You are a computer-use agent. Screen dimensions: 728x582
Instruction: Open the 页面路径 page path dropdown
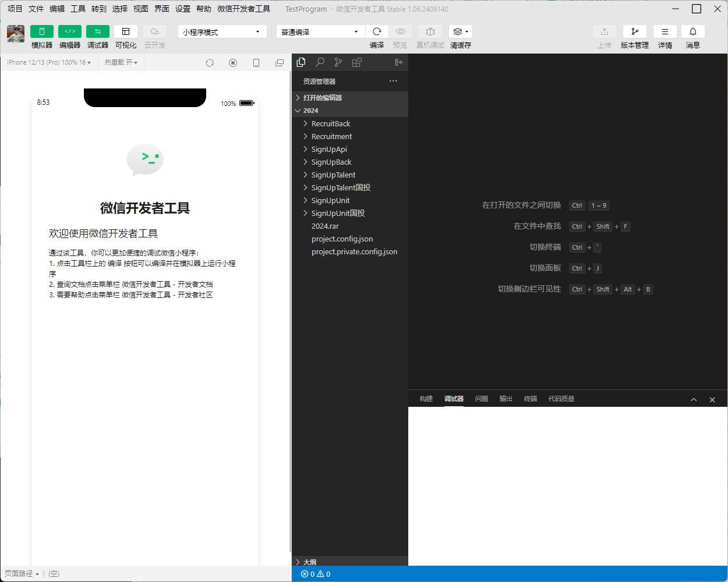[22, 573]
